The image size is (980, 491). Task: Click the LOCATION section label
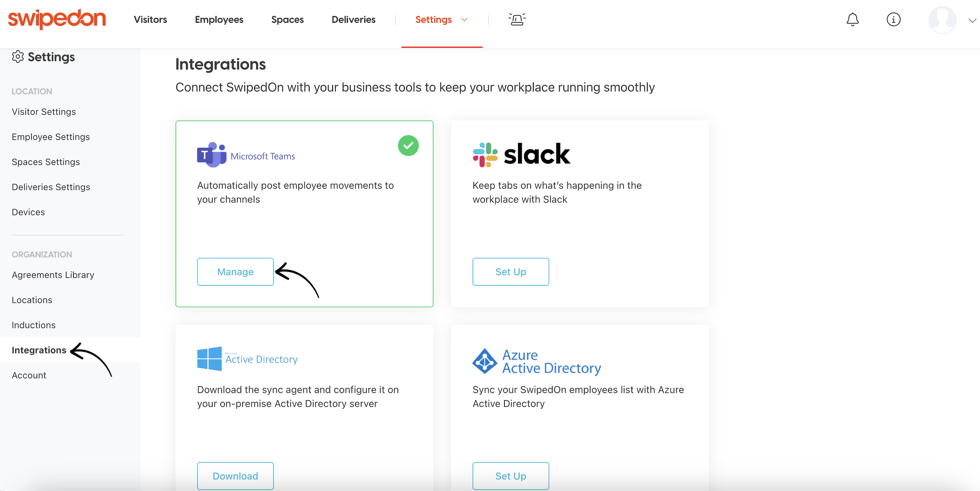[31, 91]
